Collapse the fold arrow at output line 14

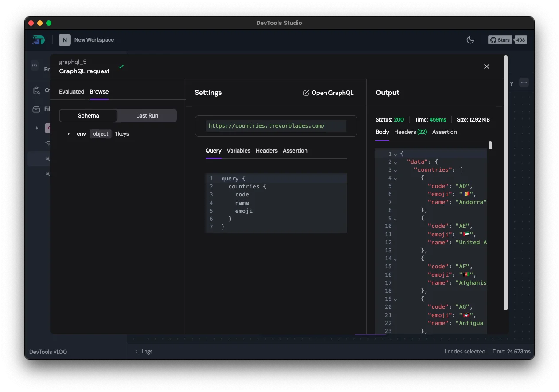(x=395, y=259)
